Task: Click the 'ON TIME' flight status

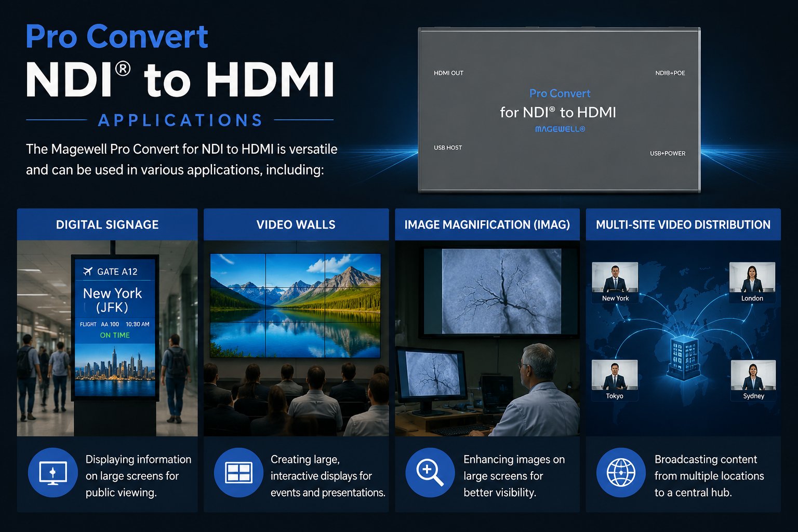Action: point(115,335)
